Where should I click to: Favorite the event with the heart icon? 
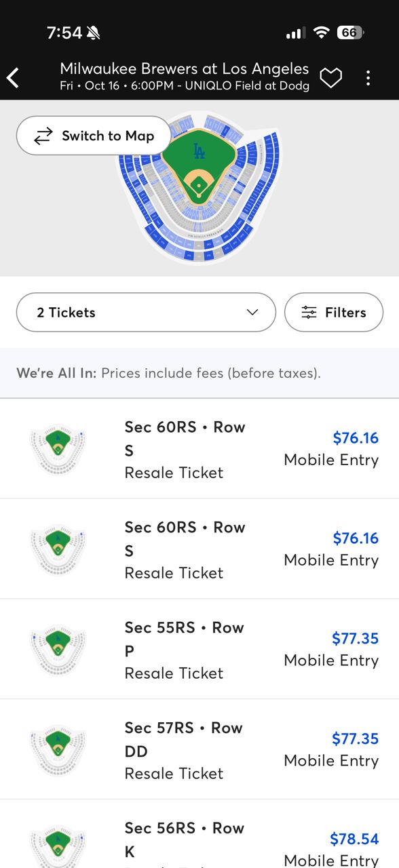tap(330, 78)
